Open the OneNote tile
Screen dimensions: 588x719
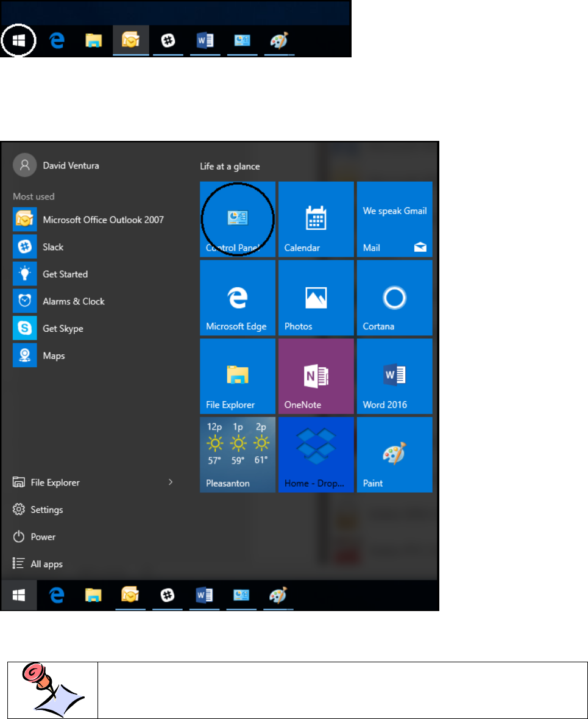[x=316, y=376]
